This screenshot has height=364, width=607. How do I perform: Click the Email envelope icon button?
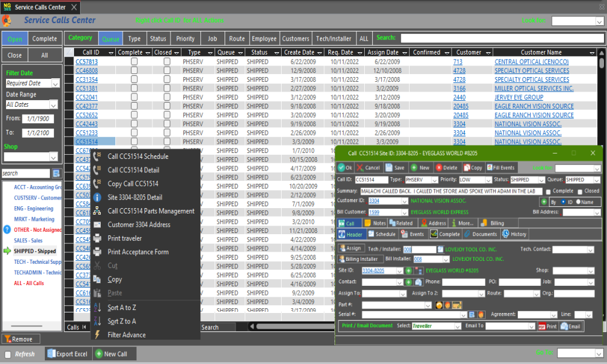coord(565,326)
